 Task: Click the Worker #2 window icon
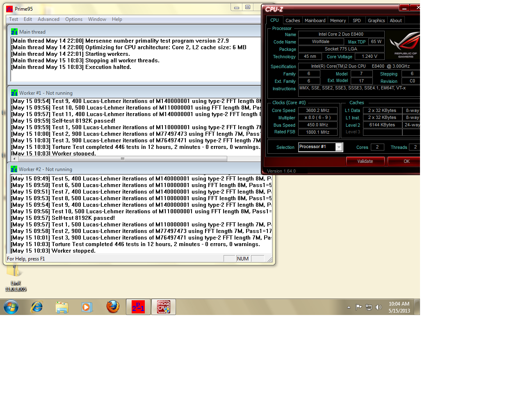pyautogui.click(x=14, y=169)
